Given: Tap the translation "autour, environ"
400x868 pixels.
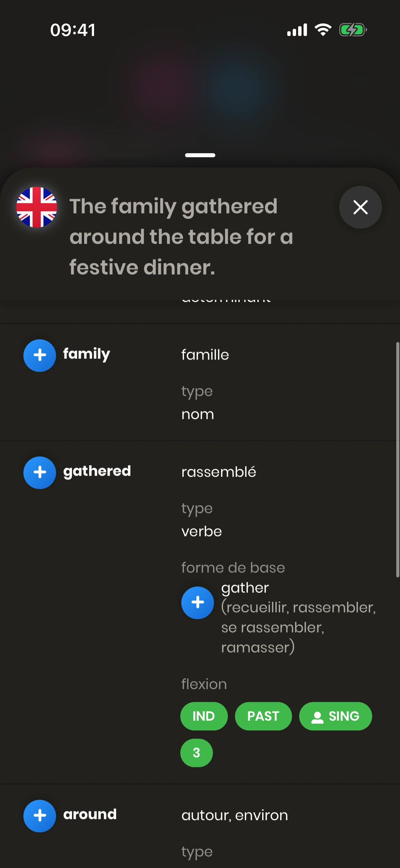Looking at the screenshot, I should [235, 815].
